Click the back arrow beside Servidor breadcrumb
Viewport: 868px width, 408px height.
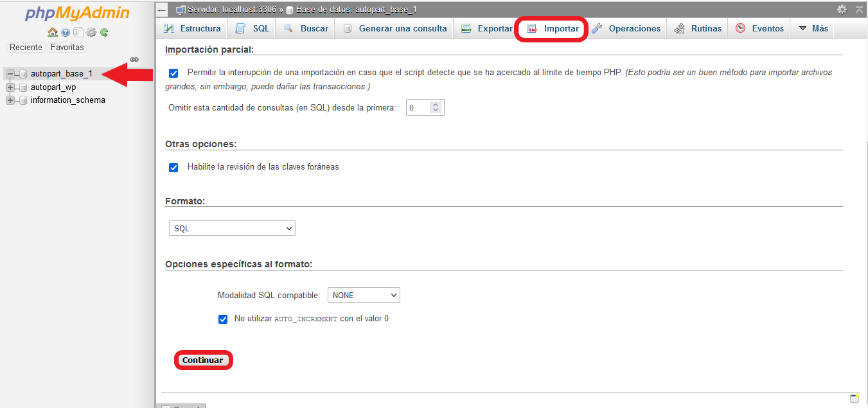[162, 10]
